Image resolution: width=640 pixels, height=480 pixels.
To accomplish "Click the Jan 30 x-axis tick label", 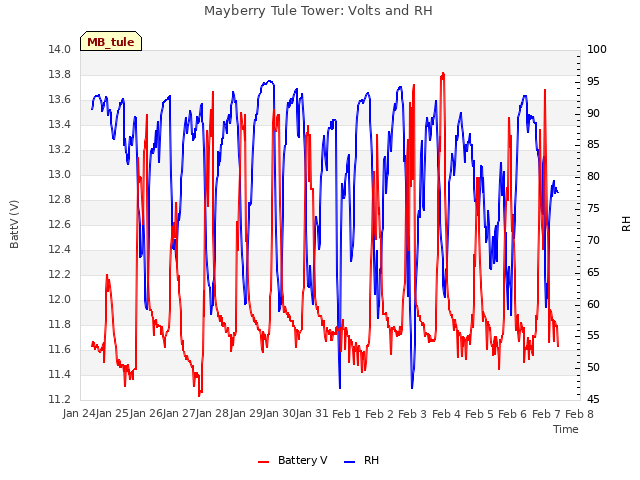I will 280,414.
